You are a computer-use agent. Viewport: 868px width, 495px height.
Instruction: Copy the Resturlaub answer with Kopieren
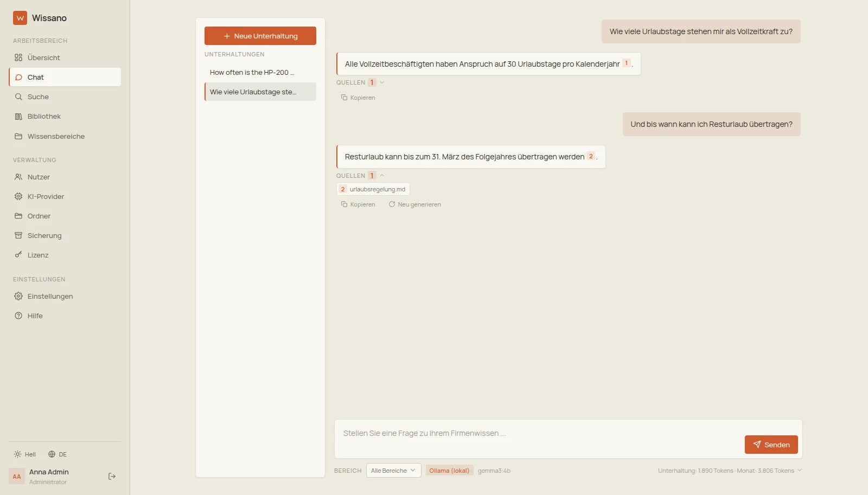click(x=358, y=204)
